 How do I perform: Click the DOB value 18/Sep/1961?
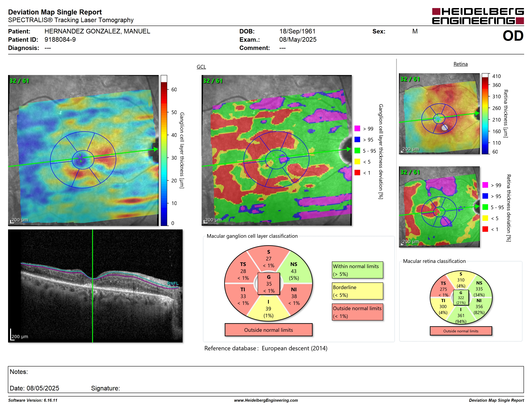(297, 31)
